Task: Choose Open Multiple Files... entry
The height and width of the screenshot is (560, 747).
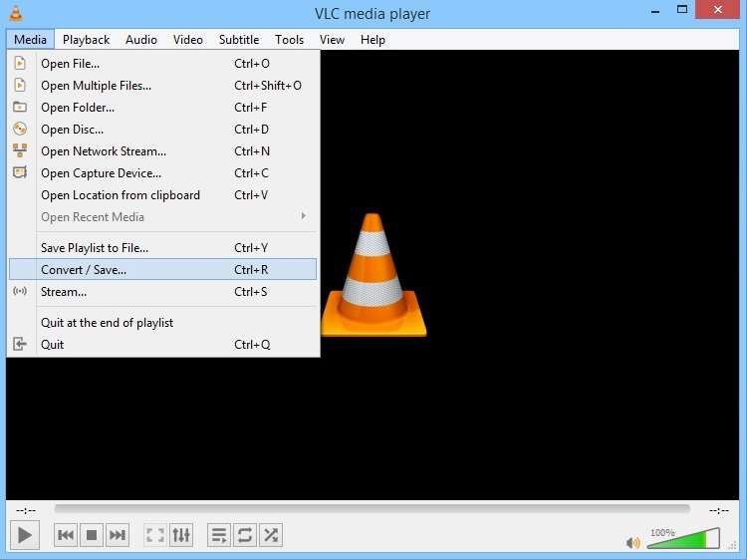Action: (x=163, y=86)
